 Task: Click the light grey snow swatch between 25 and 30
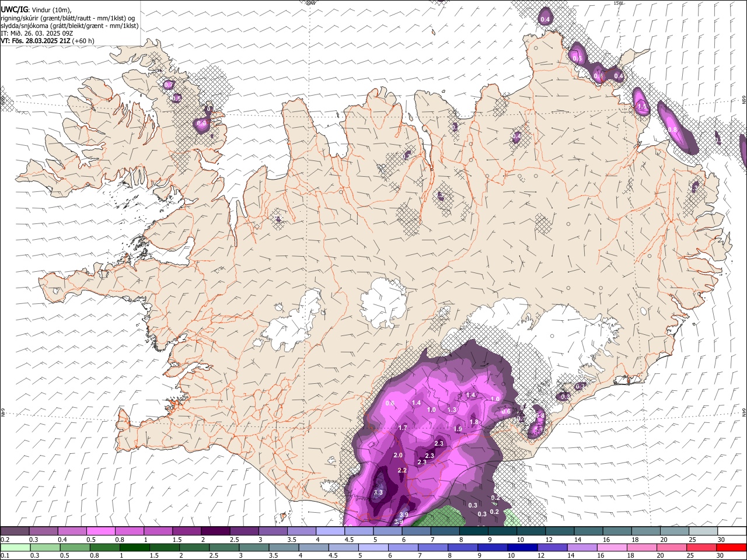tap(703, 531)
